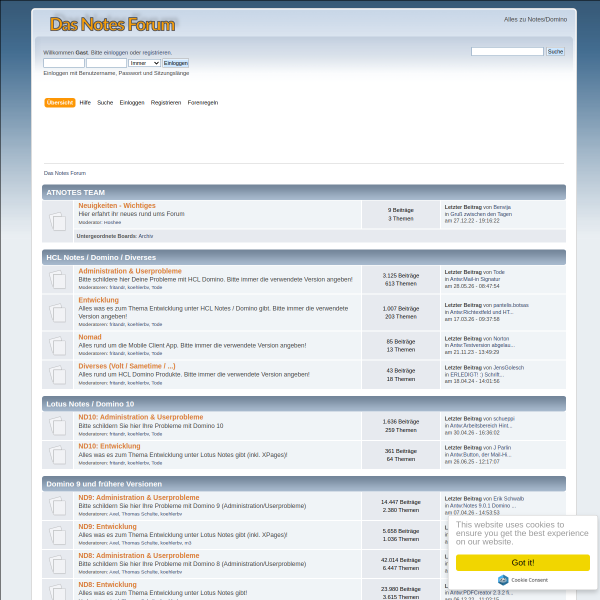
Task: Select the Übersicht tab
Action: click(x=60, y=103)
